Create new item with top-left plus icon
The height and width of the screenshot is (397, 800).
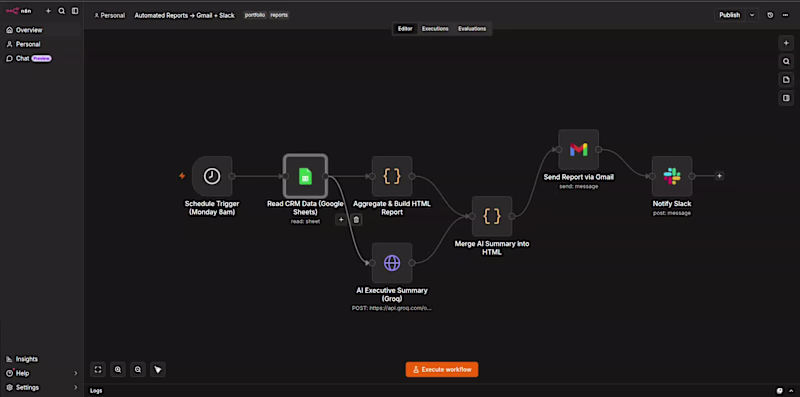tap(48, 11)
